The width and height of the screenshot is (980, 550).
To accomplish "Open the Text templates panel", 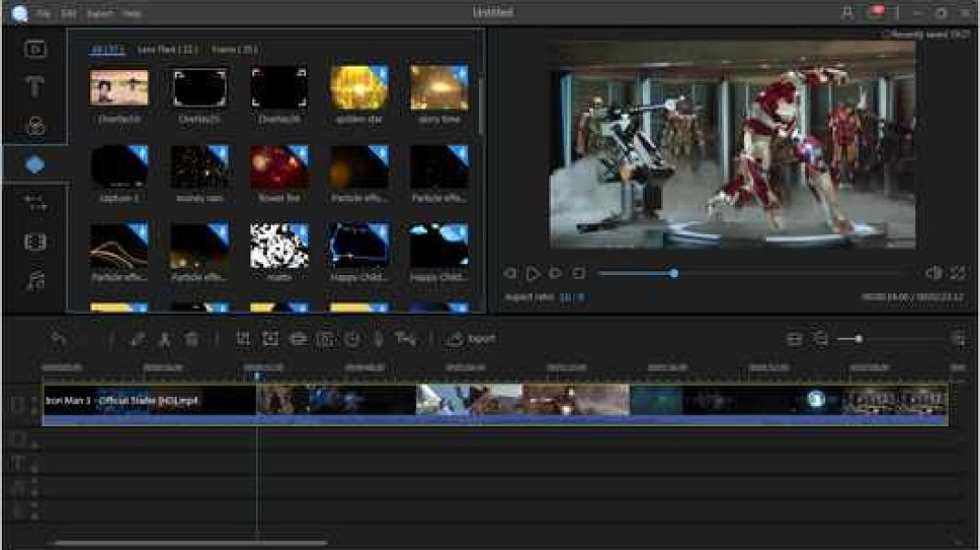I will coord(35,87).
